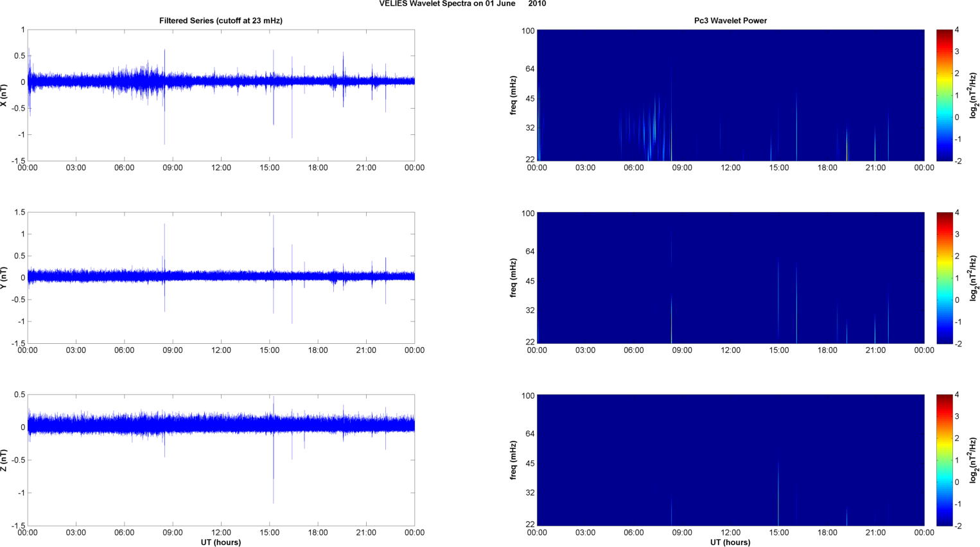Viewport: 980px width, 547px height.
Task: Click log2(nT²/Hz) label of bottom colorbar
Action: click(x=974, y=460)
